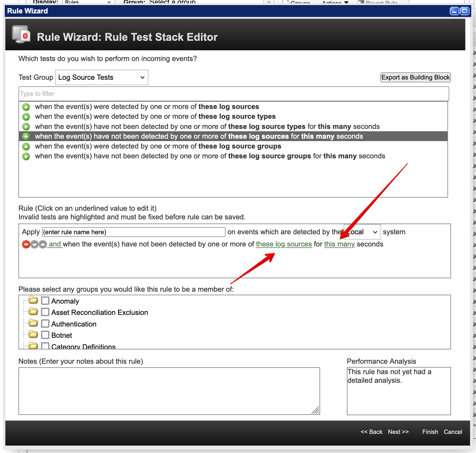Check the Anomaly group checkbox
This screenshot has height=453, width=476.
pos(45,301)
